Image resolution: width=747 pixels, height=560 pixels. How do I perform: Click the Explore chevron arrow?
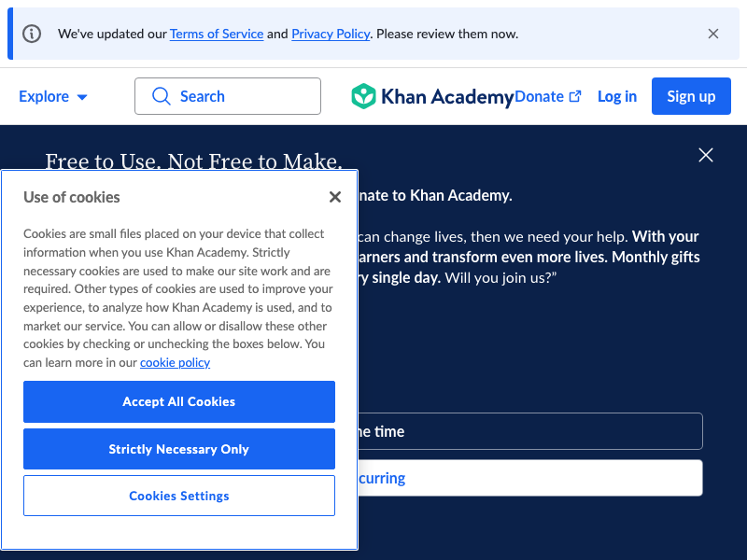[x=82, y=96]
